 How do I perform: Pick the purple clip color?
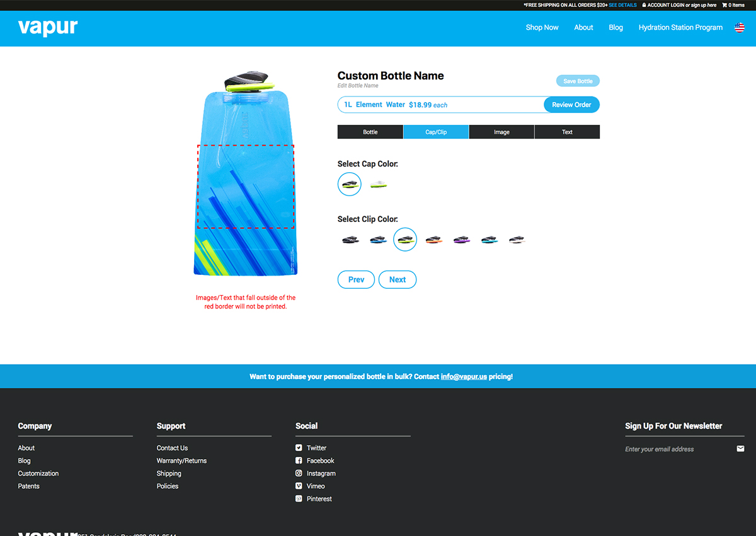(462, 240)
